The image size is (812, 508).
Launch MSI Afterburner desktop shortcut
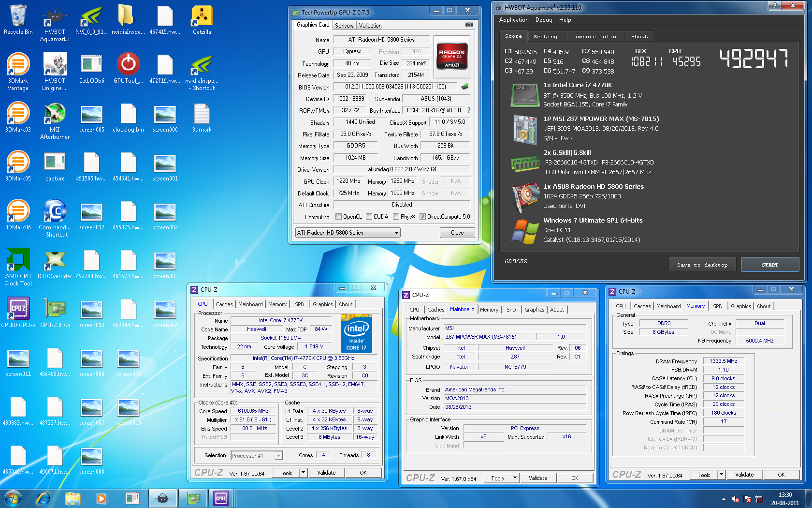point(55,121)
